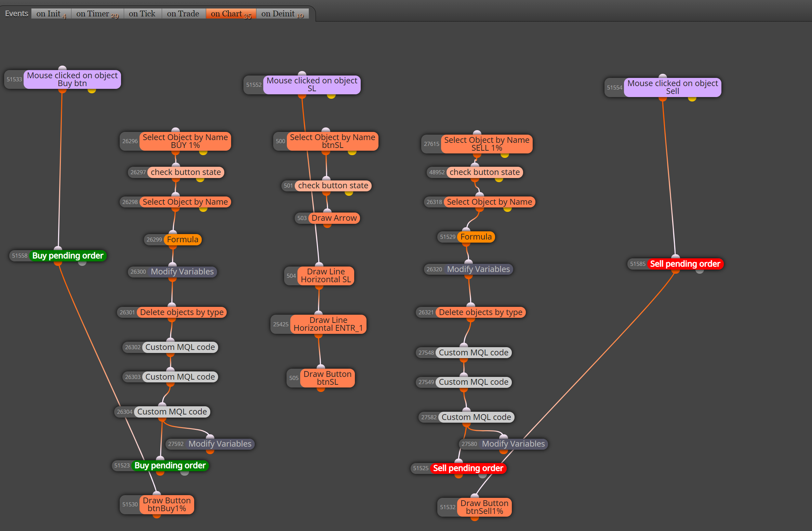Select Sell pending order block 51585

coord(685,264)
